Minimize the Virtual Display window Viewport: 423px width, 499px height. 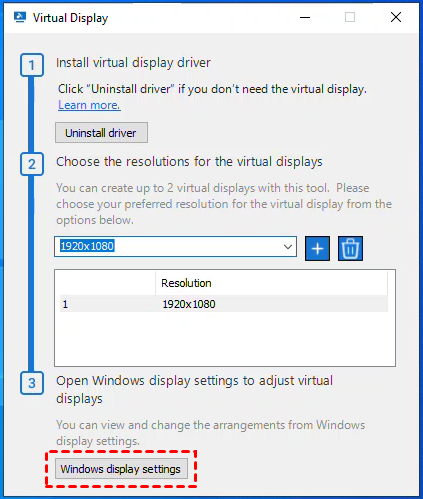point(305,17)
